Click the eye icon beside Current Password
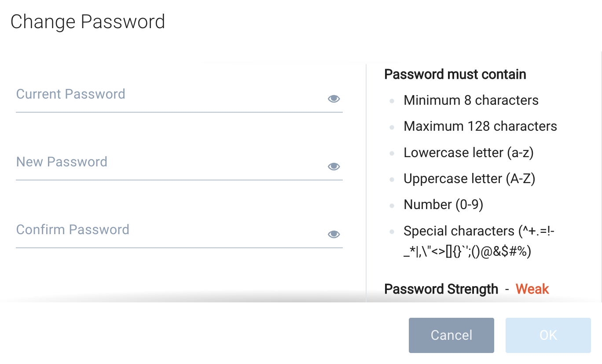Screen dimensions: 602x364 click(x=334, y=99)
